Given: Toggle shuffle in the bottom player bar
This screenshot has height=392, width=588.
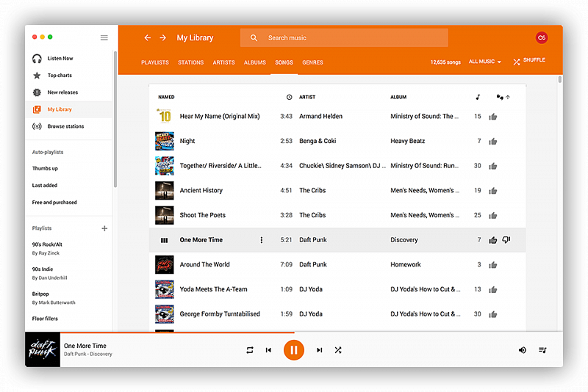Looking at the screenshot, I should tap(338, 350).
